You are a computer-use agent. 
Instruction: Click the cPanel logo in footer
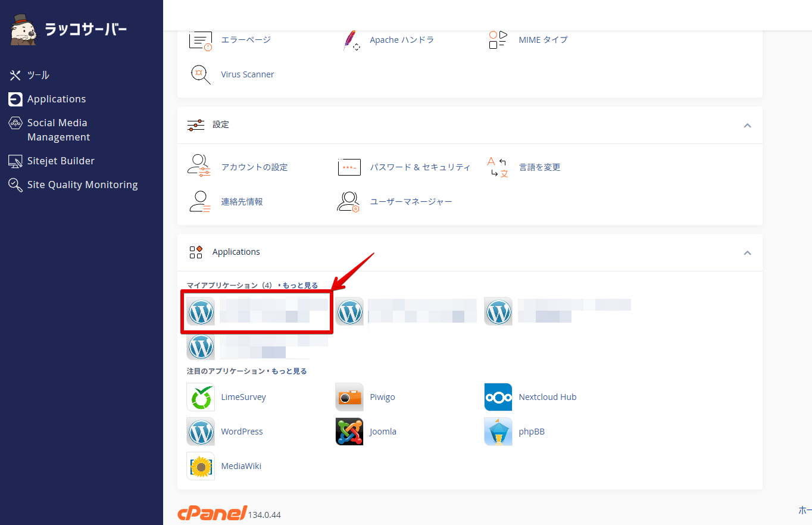coord(212,513)
